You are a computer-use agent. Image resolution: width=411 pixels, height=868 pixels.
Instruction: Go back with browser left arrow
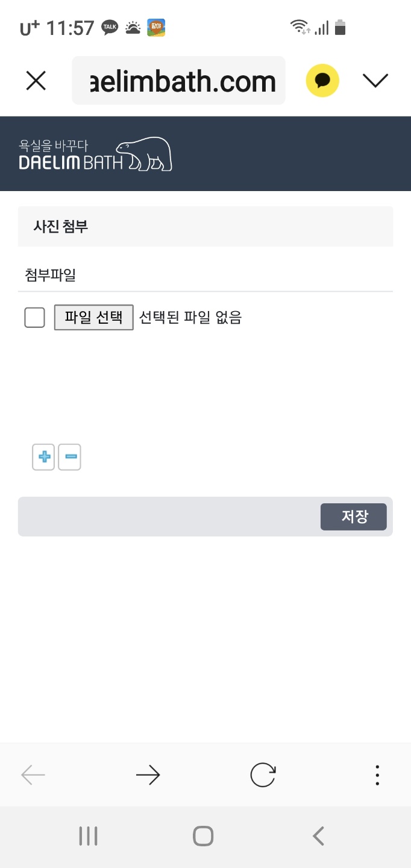coord(33,775)
